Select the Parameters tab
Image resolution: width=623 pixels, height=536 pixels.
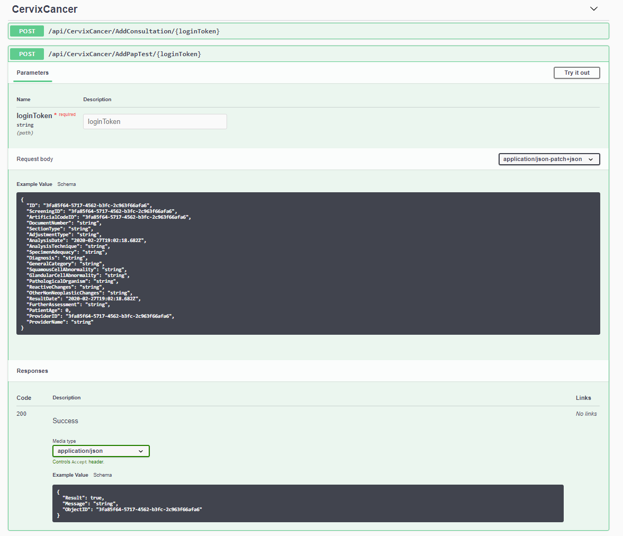click(x=32, y=73)
